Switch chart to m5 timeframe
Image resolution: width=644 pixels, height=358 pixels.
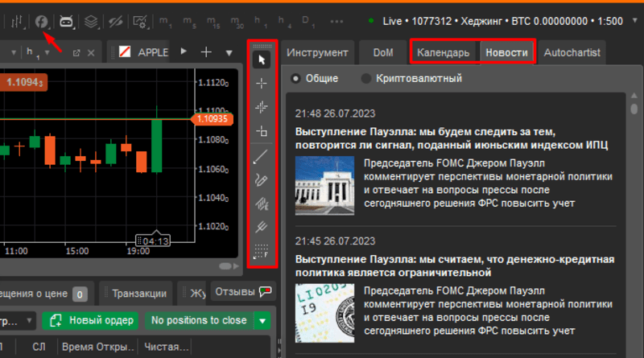[189, 22]
